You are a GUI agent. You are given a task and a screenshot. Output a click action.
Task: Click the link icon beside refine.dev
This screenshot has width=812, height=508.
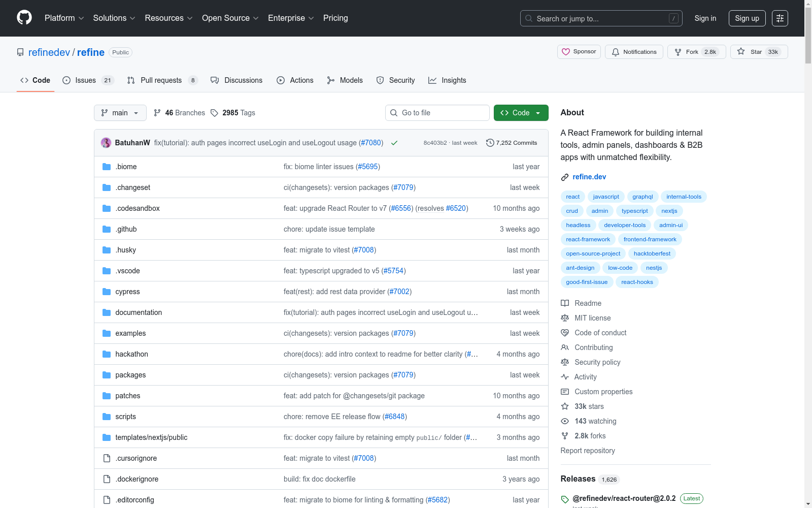[565, 177]
